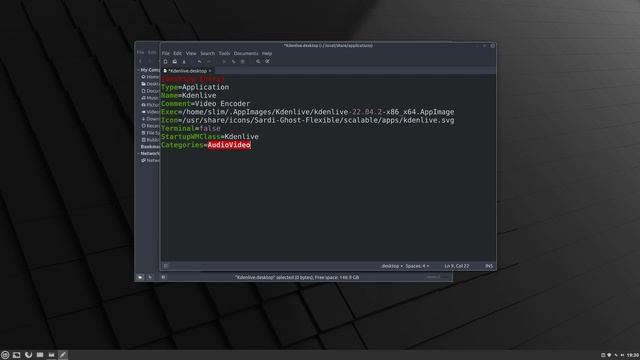640x360 pixels.
Task: Click the show desktop taskbar icon
Action: pyautogui.click(x=17, y=355)
